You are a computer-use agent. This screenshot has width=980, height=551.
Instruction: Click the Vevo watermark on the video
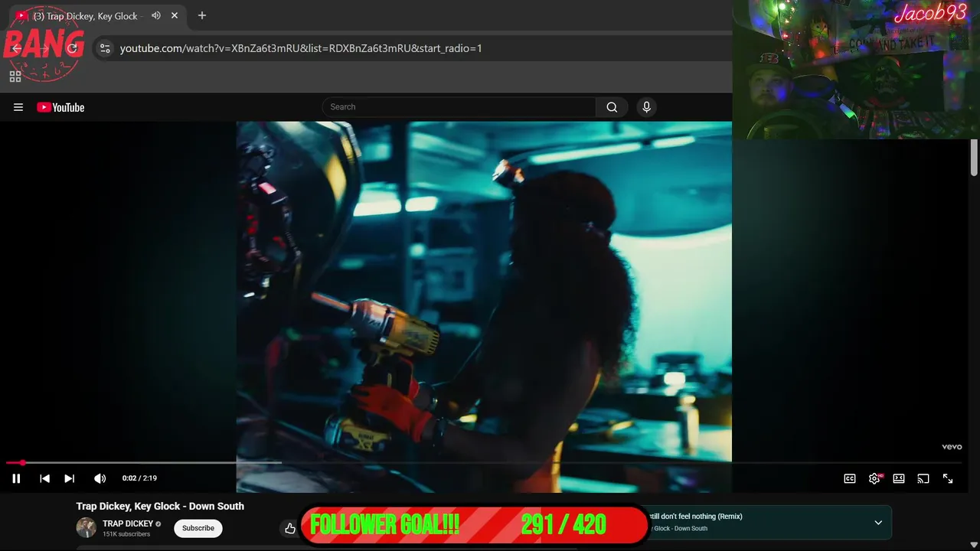click(952, 447)
